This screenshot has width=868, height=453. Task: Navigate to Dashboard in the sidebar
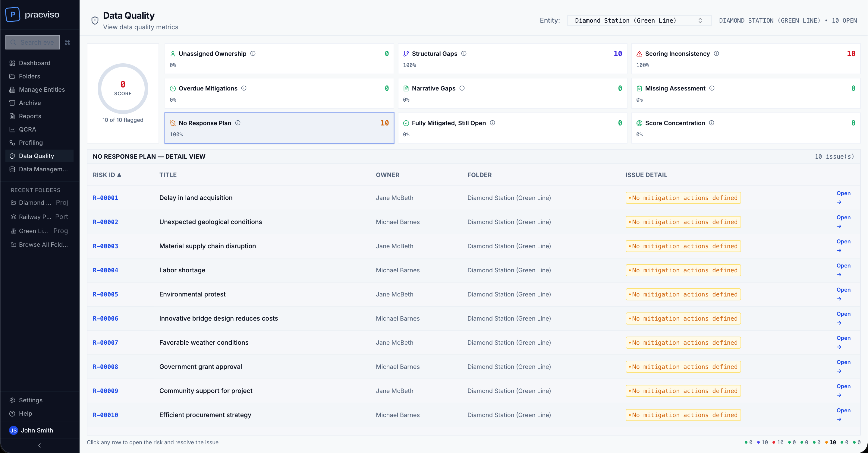(x=34, y=63)
